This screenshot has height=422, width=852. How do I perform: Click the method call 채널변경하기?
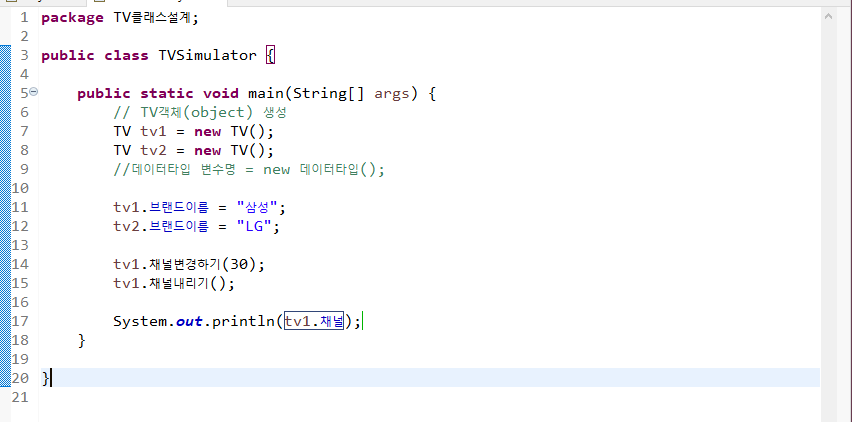tap(184, 264)
